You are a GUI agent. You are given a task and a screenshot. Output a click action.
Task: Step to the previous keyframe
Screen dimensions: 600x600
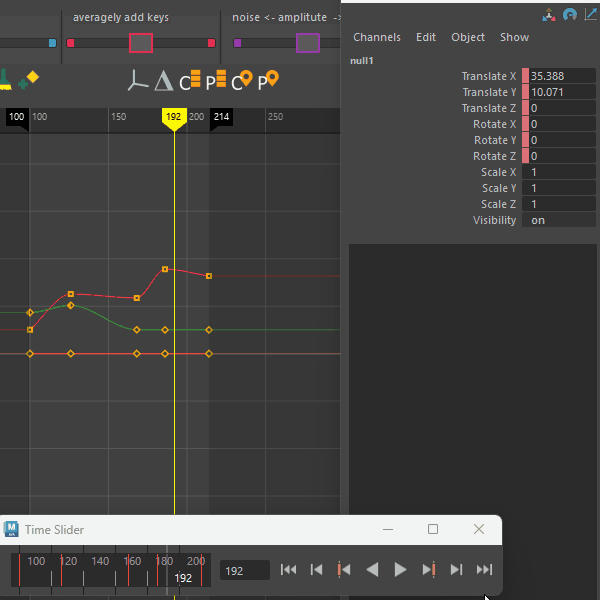[x=344, y=570]
